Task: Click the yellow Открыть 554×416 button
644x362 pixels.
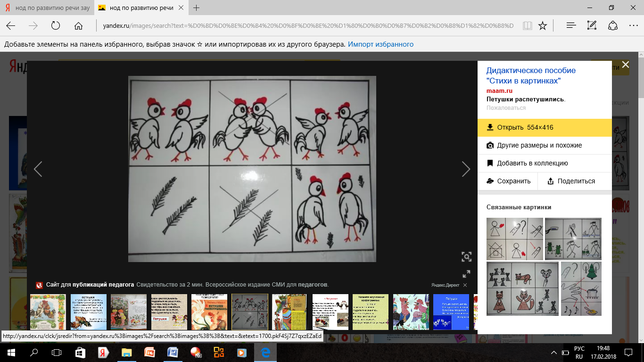Action: click(544, 127)
